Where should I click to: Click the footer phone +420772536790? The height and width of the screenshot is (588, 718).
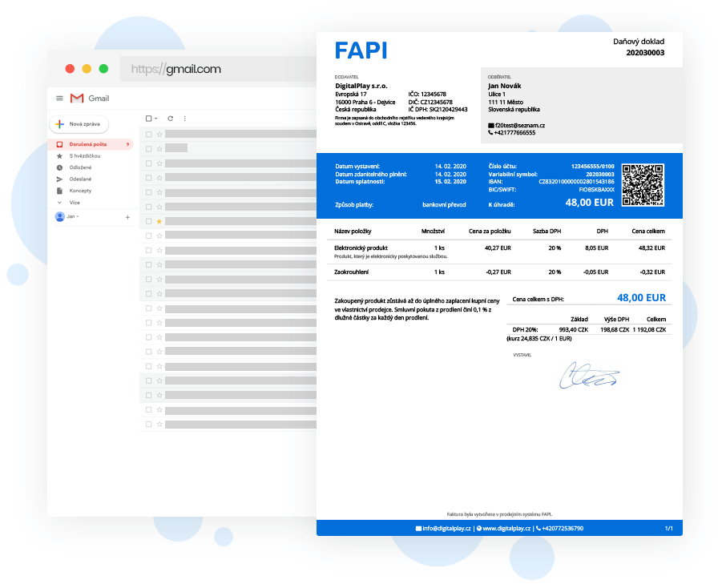[563, 529]
